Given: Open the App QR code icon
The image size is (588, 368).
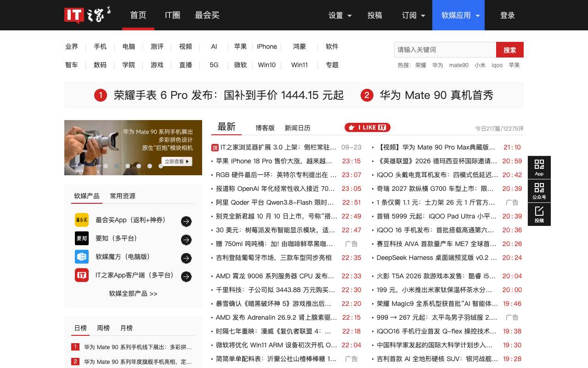Looking at the screenshot, I should 539,167.
